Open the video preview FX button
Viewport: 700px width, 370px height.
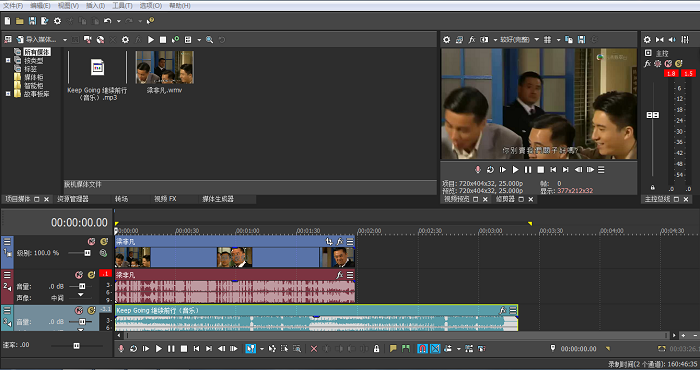pos(471,40)
